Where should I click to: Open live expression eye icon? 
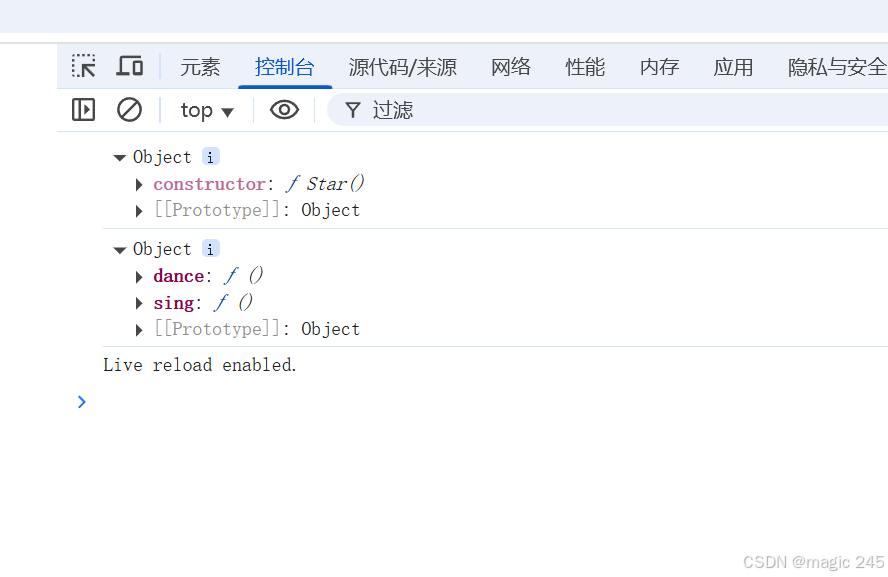tap(284, 110)
